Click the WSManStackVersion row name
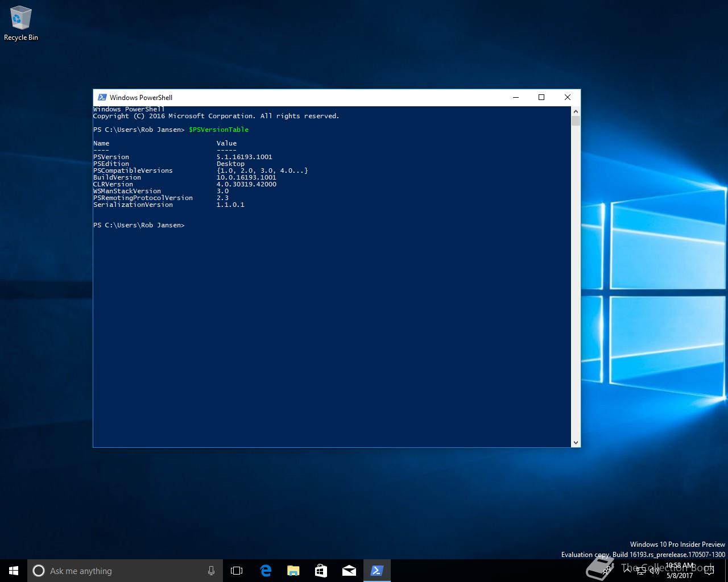This screenshot has height=582, width=728. click(x=127, y=191)
